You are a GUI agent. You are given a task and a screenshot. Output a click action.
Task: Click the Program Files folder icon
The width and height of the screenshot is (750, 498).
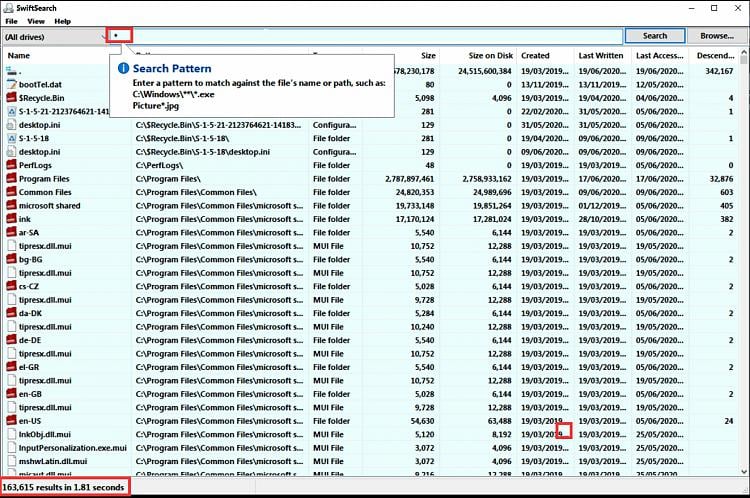pos(11,178)
